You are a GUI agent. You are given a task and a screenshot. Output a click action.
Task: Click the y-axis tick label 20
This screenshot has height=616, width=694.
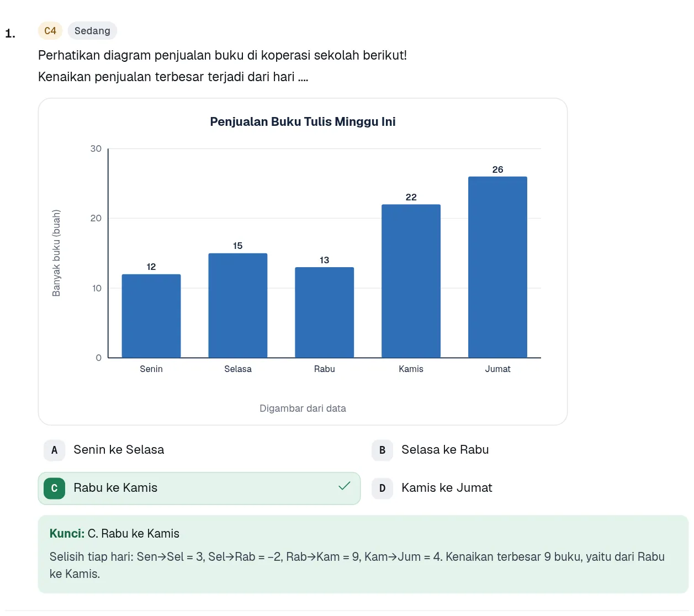point(96,218)
